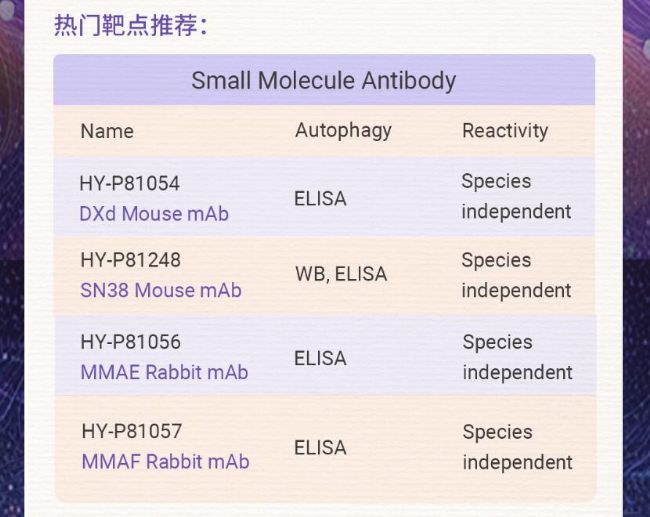Click the Autophagy column header

[x=343, y=130]
